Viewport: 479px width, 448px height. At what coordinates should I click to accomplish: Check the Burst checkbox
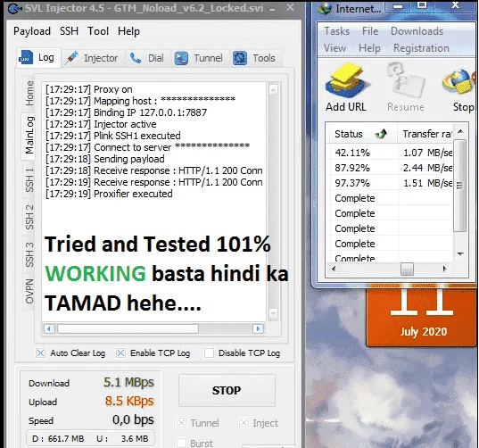click(x=181, y=444)
